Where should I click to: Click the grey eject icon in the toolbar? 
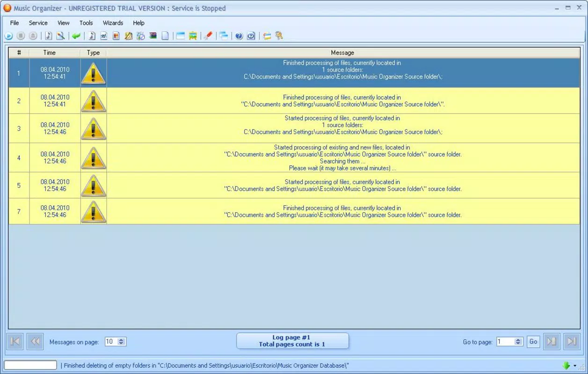[33, 36]
